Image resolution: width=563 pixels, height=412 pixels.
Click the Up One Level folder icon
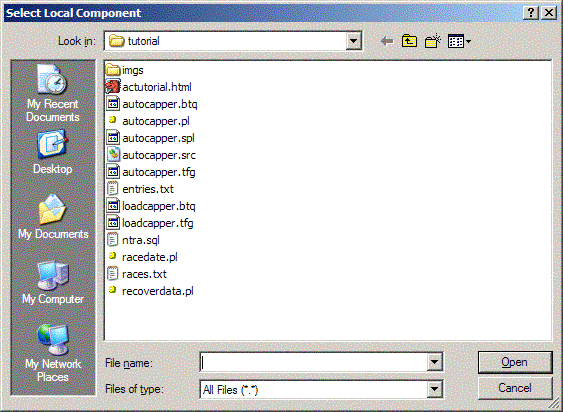point(409,41)
